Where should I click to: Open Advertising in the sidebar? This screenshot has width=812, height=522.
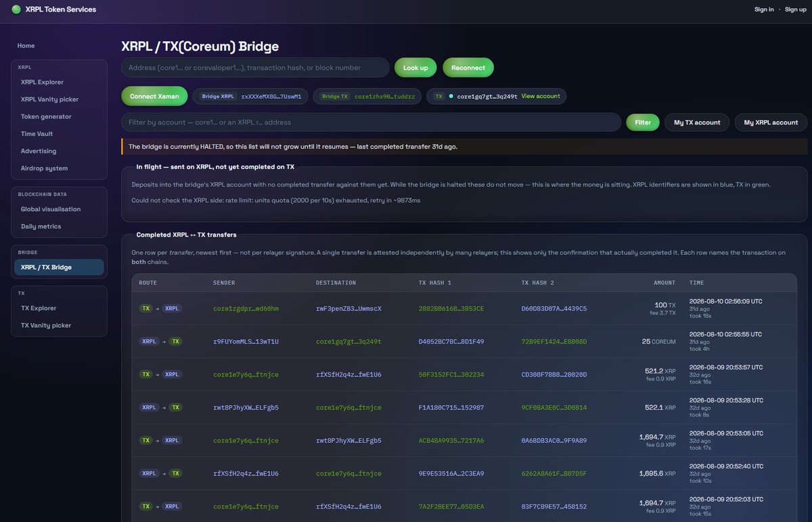point(39,151)
